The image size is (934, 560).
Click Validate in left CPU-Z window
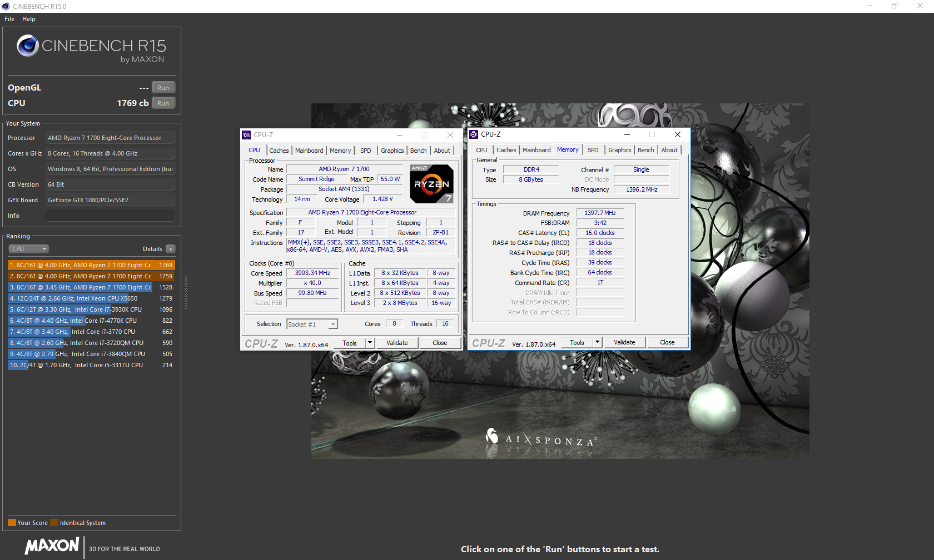(x=397, y=343)
